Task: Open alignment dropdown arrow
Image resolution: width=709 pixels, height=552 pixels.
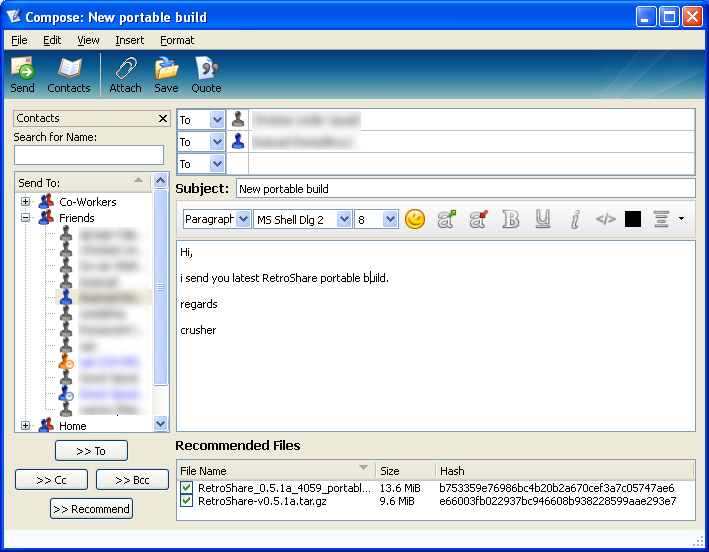Action: tap(681, 219)
